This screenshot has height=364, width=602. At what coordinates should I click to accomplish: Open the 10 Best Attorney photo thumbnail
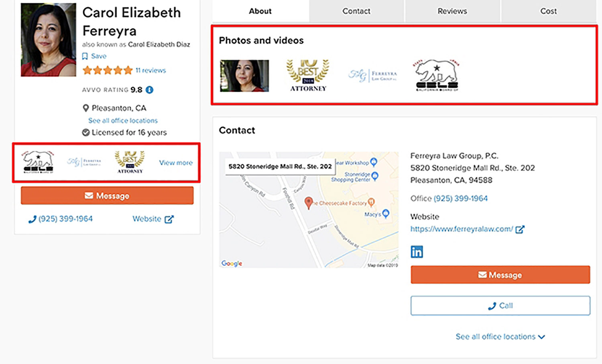tap(308, 75)
